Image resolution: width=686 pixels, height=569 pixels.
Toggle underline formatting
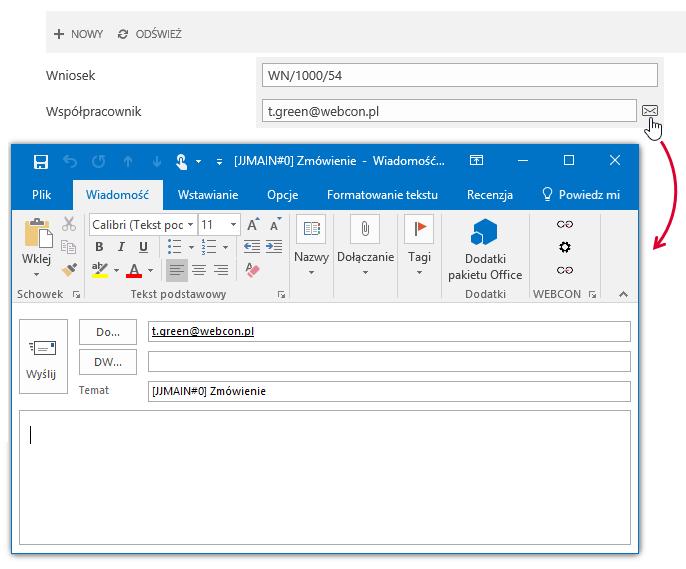click(143, 247)
